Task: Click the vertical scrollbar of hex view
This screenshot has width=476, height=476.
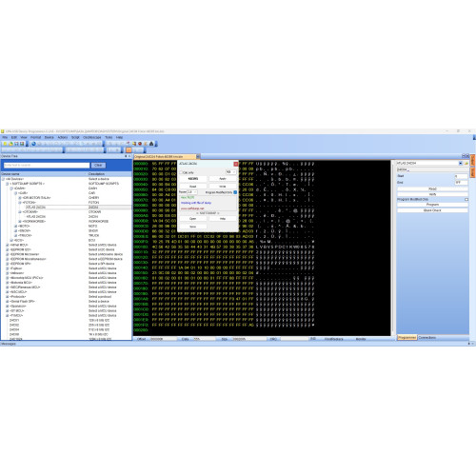Action: click(x=392, y=248)
